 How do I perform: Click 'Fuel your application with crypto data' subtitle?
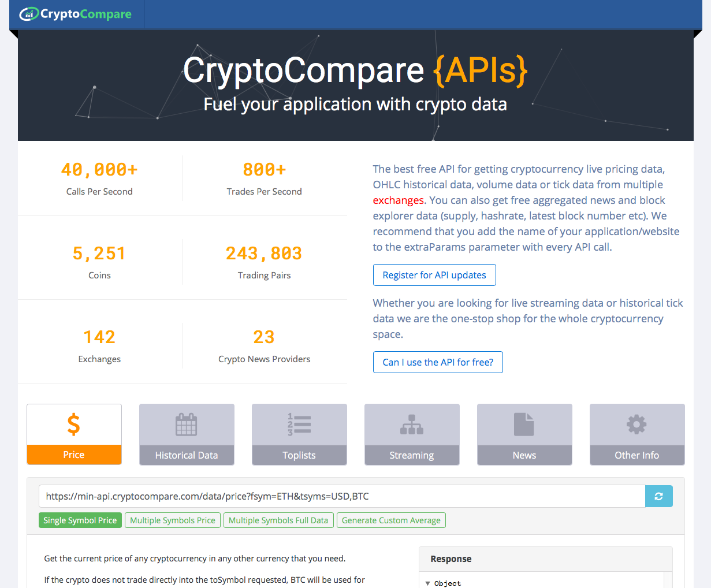click(355, 105)
